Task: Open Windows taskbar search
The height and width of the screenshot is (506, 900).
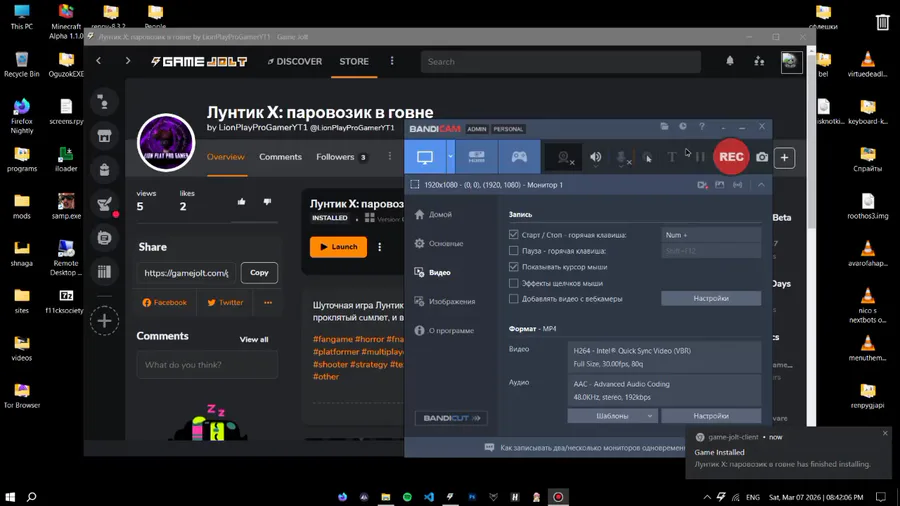Action: click(32, 497)
